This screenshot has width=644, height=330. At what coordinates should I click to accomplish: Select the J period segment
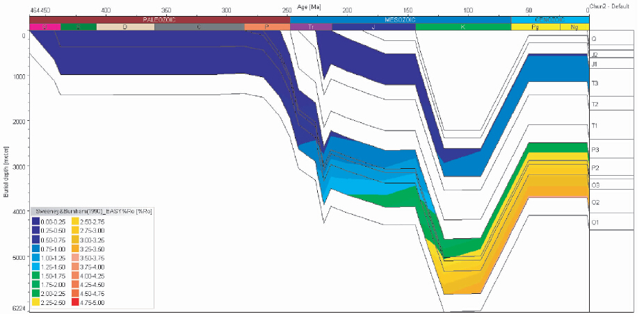tap(373, 27)
